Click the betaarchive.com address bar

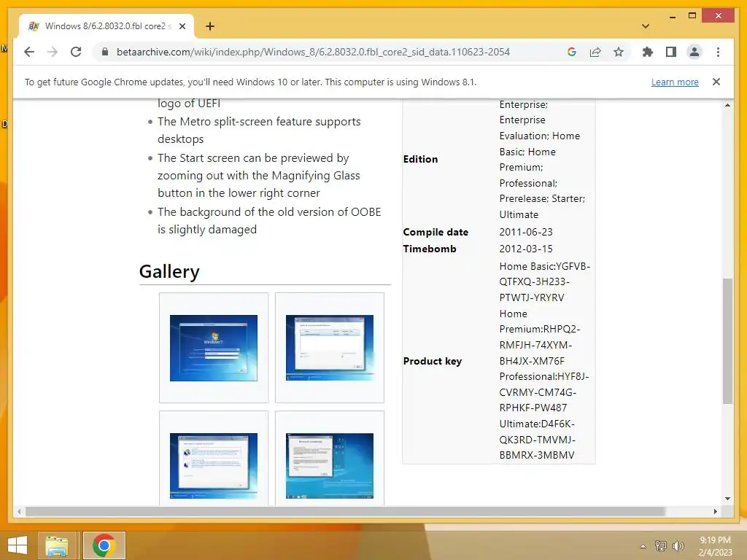[313, 52]
